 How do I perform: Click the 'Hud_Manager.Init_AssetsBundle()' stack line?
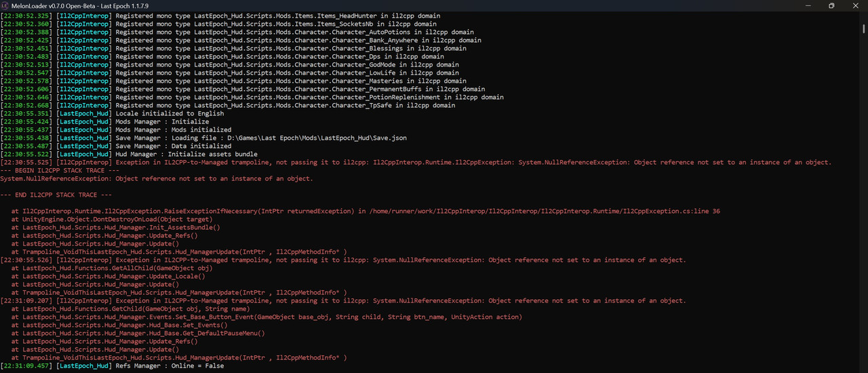(x=115, y=227)
